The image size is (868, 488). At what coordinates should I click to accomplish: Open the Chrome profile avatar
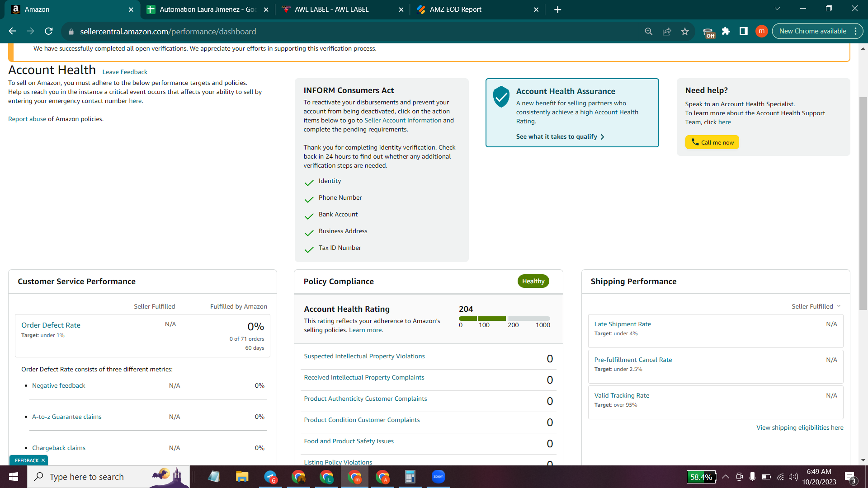coord(761,31)
